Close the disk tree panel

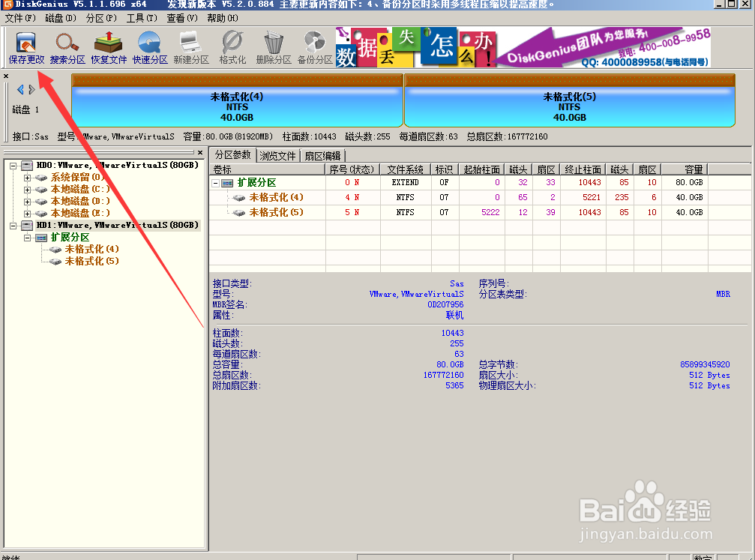pos(200,153)
